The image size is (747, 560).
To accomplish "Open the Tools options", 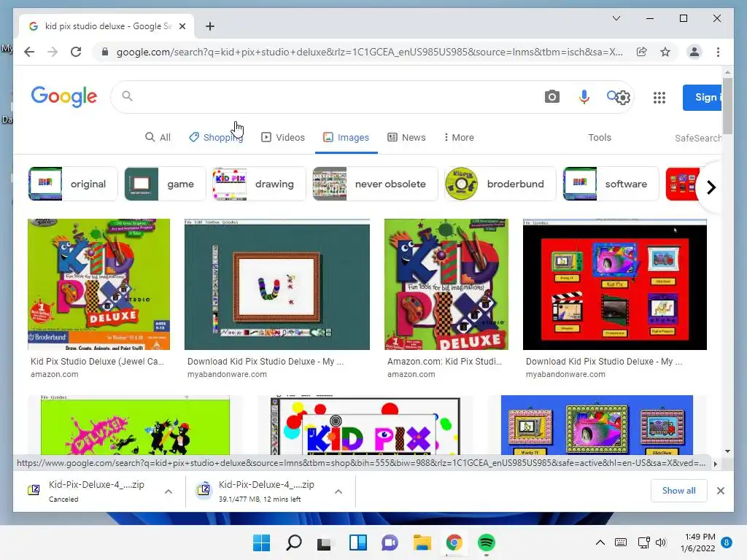I will pos(600,137).
